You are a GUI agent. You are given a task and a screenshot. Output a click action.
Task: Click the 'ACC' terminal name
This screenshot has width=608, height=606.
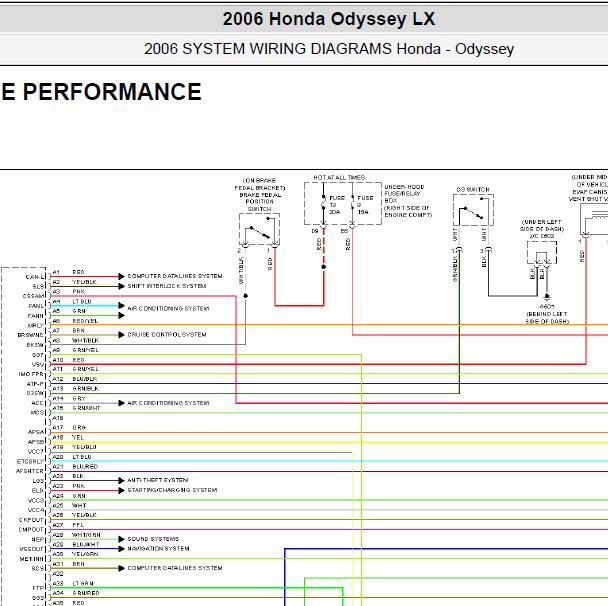click(38, 403)
